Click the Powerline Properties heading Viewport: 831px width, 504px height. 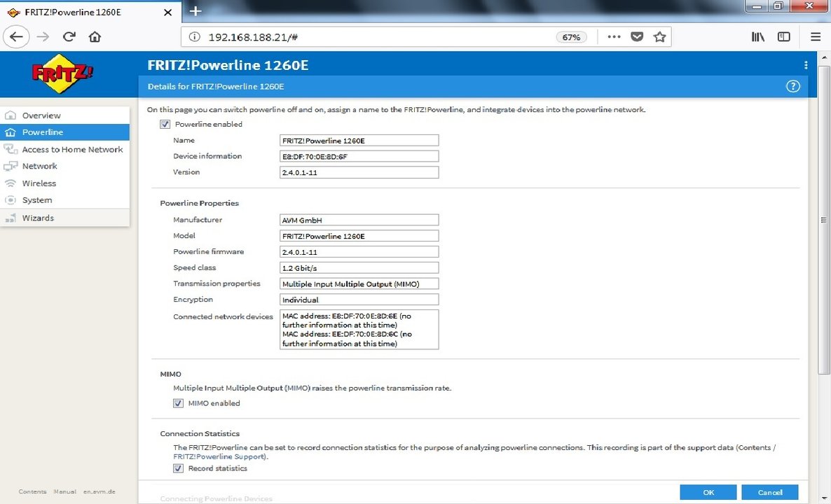[x=199, y=203]
